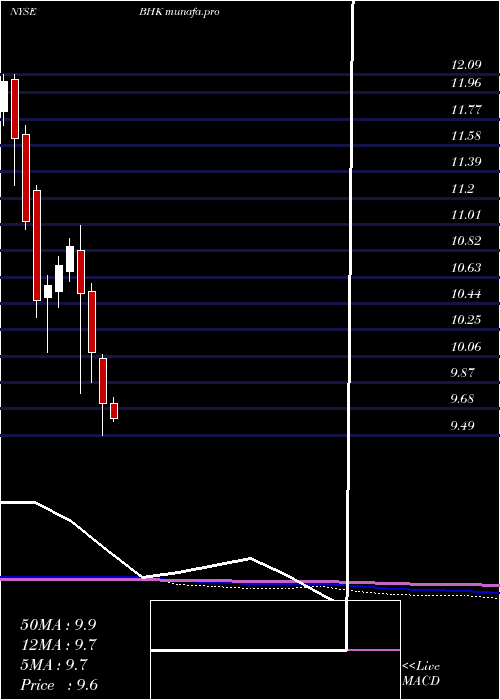Image resolution: width=500 pixels, height=700 pixels.
Task: Select the 11.2 price level label
Action: [x=462, y=189]
